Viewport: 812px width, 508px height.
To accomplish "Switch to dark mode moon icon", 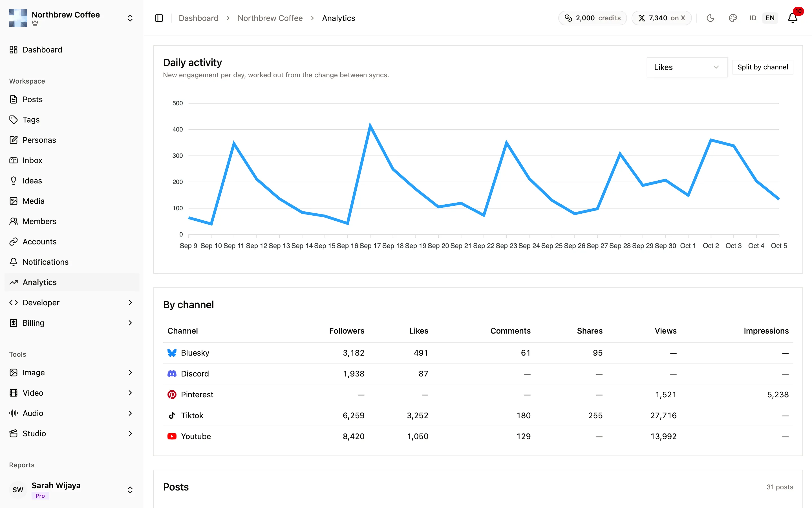I will [x=710, y=18].
